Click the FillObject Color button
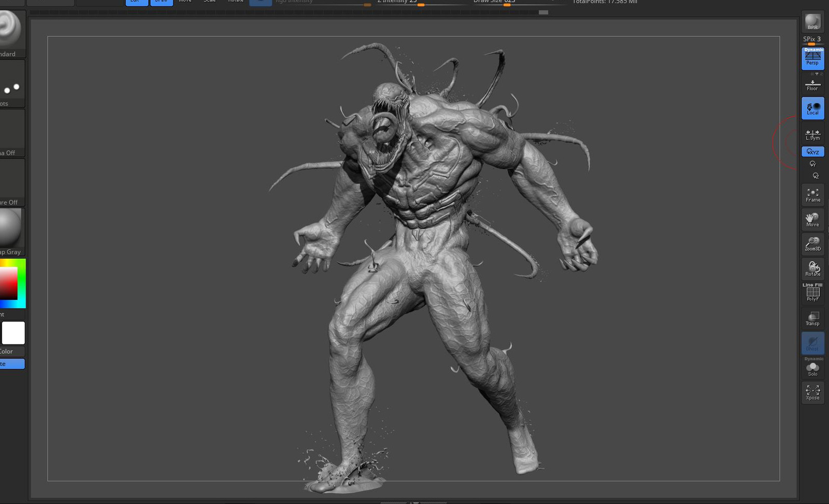The width and height of the screenshot is (829, 504). point(11,351)
